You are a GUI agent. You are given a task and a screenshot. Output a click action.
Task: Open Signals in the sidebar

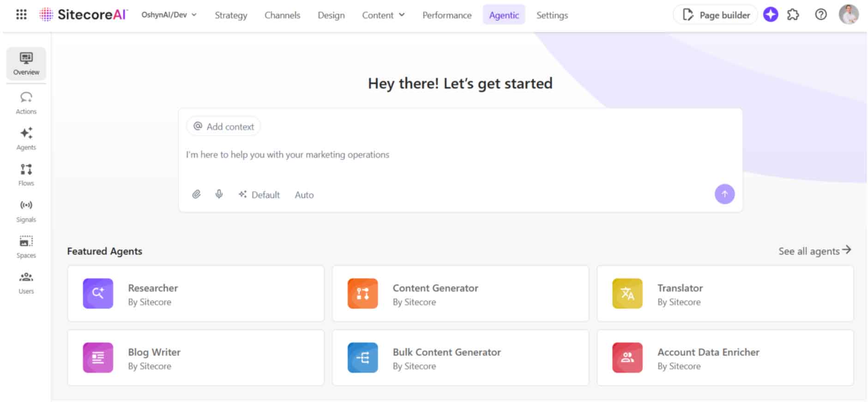pyautogui.click(x=26, y=211)
